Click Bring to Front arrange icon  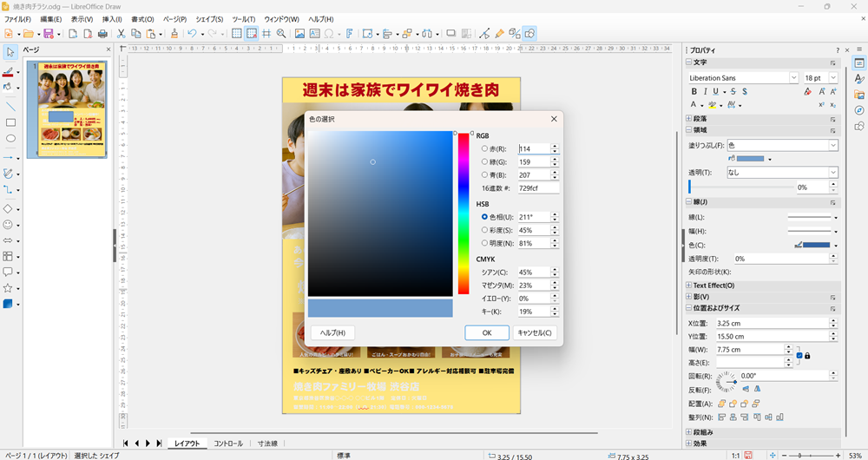[721, 404]
